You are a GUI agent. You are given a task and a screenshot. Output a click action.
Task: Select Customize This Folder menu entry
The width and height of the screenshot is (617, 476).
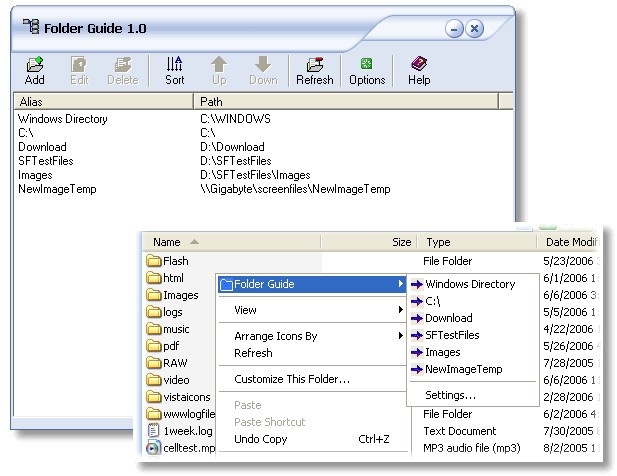292,379
